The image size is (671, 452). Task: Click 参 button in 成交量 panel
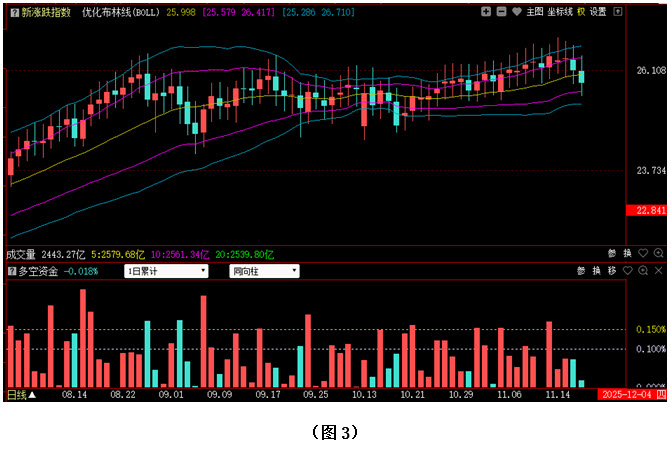pyautogui.click(x=612, y=254)
